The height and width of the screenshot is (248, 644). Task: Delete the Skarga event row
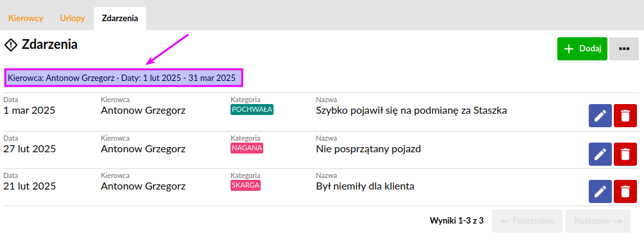(x=625, y=191)
